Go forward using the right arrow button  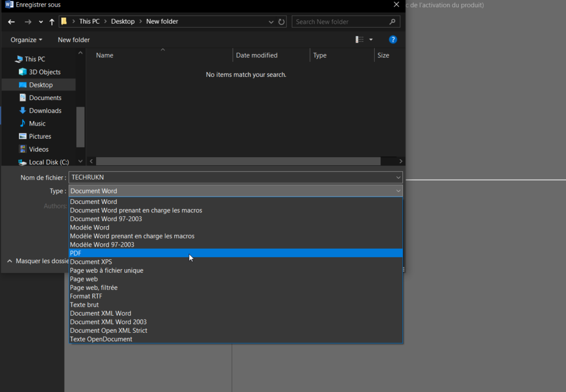(x=28, y=22)
